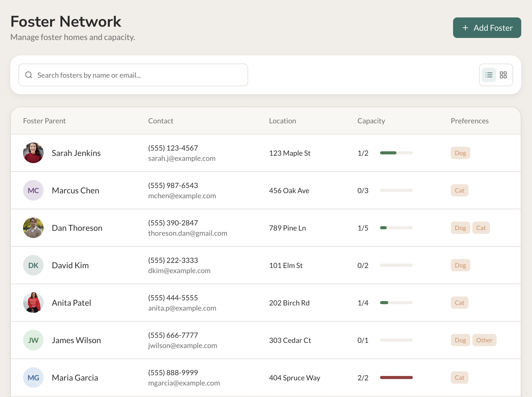Click the 101 Elm St location
This screenshot has height=397, width=532.
[x=286, y=265]
